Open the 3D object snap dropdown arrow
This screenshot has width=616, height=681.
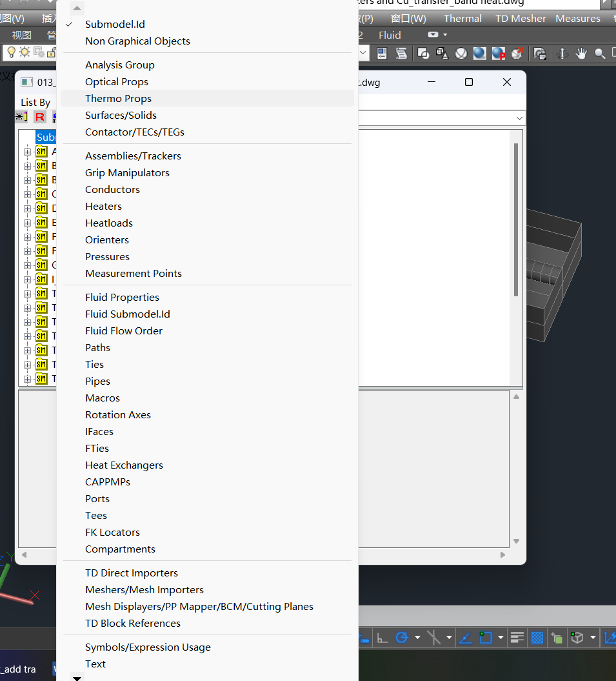tap(593, 638)
